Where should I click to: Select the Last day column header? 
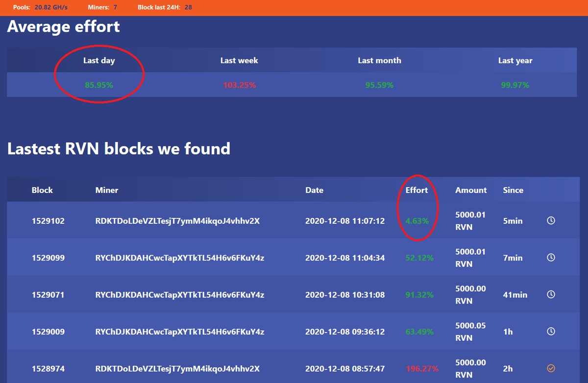coord(99,60)
